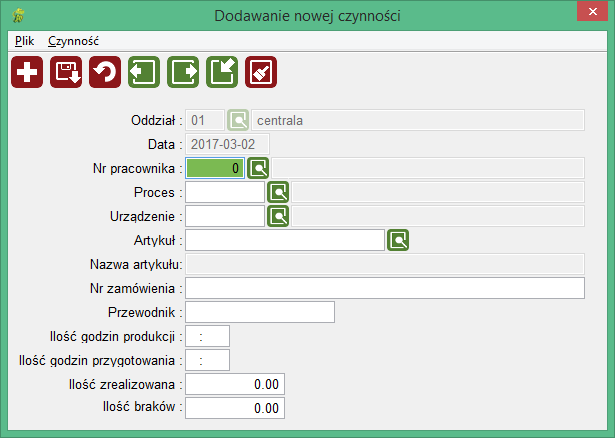This screenshot has height=438, width=615.
Task: Click the Ilość braków value field
Action: [235, 408]
